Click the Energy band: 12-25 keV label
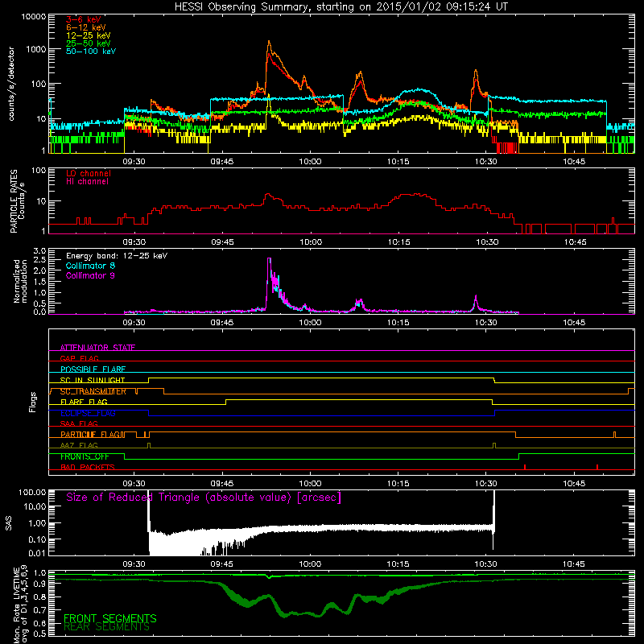 click(117, 256)
